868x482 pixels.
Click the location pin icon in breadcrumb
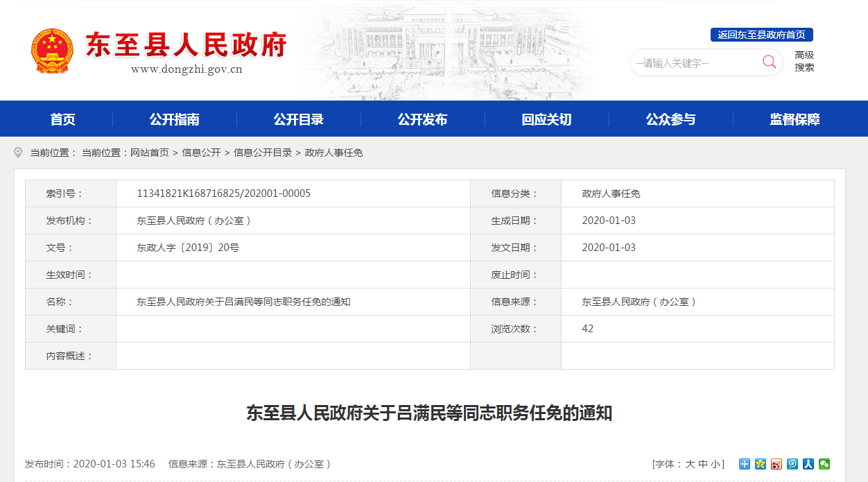click(18, 153)
